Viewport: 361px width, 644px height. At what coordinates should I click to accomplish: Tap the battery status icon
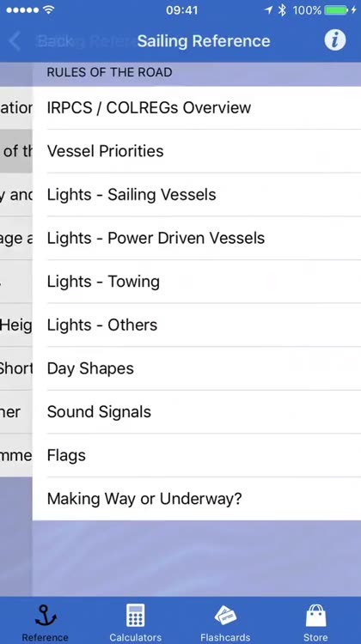point(336,10)
